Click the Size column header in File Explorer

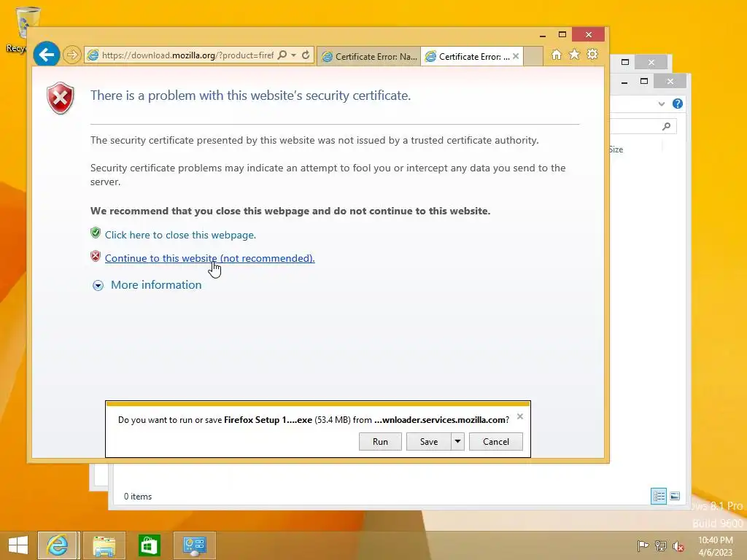616,149
